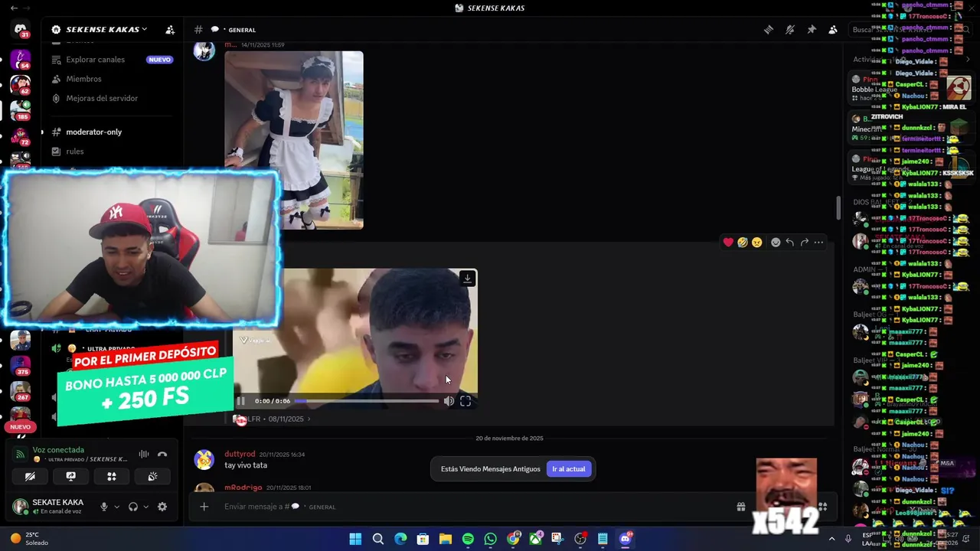Open the apps icon in message bar
This screenshot has width=980, height=551.
click(x=823, y=507)
